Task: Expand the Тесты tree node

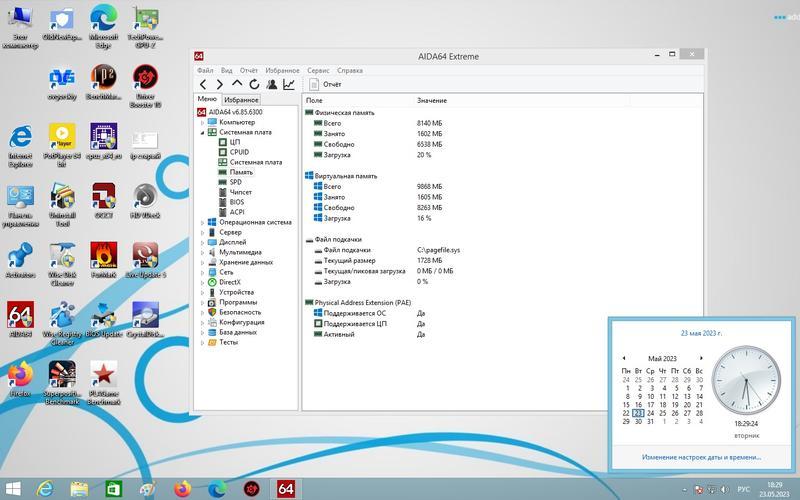Action: pyautogui.click(x=202, y=342)
